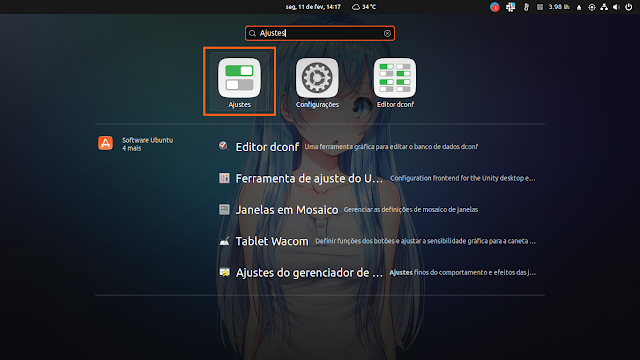The height and width of the screenshot is (360, 640).
Task: Click the Janelas em Mosaico result icon
Action: [x=224, y=209]
